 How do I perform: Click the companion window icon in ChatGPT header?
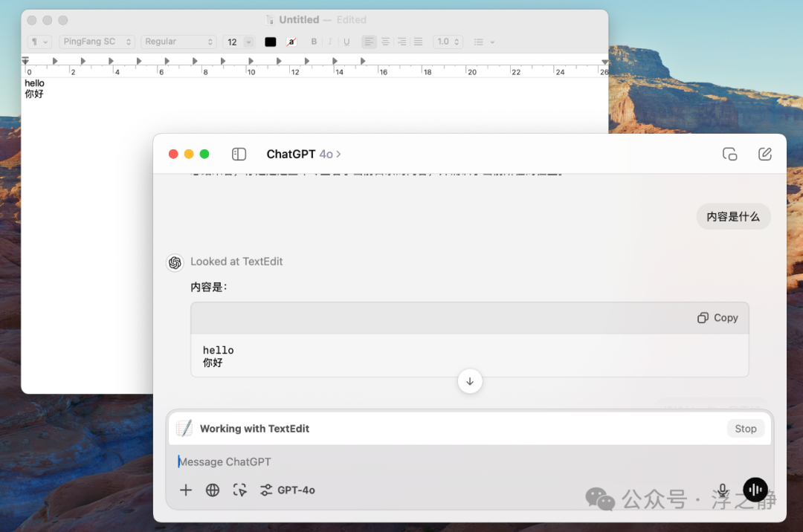(x=730, y=154)
